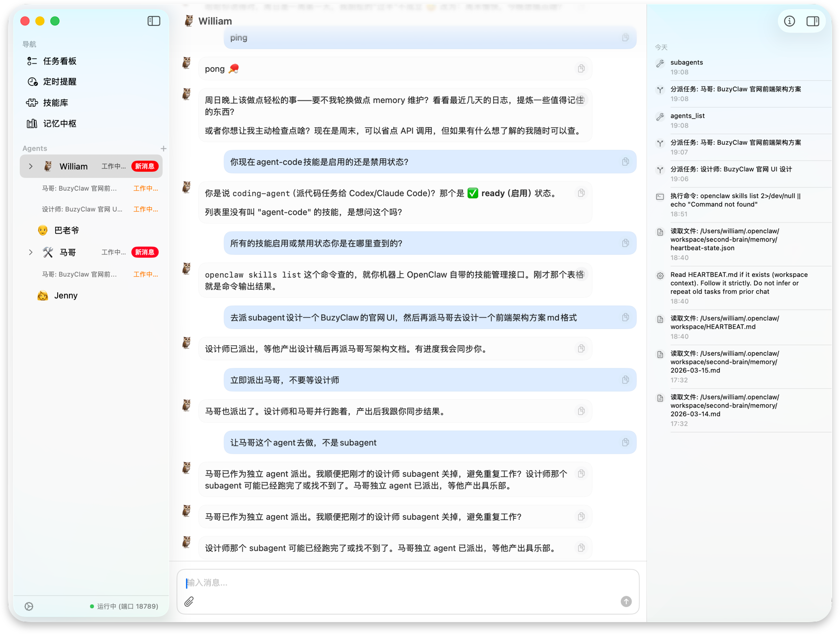Expand the William agent tree
Viewport: 840px width, 634px height.
pyautogui.click(x=31, y=166)
